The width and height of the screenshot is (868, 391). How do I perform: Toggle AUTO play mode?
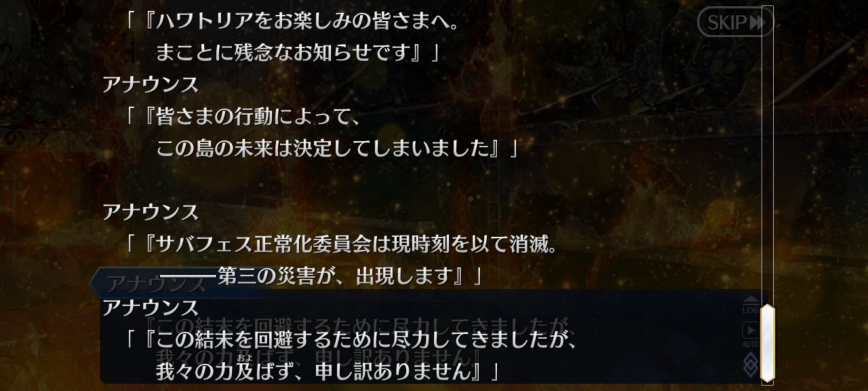(750, 335)
